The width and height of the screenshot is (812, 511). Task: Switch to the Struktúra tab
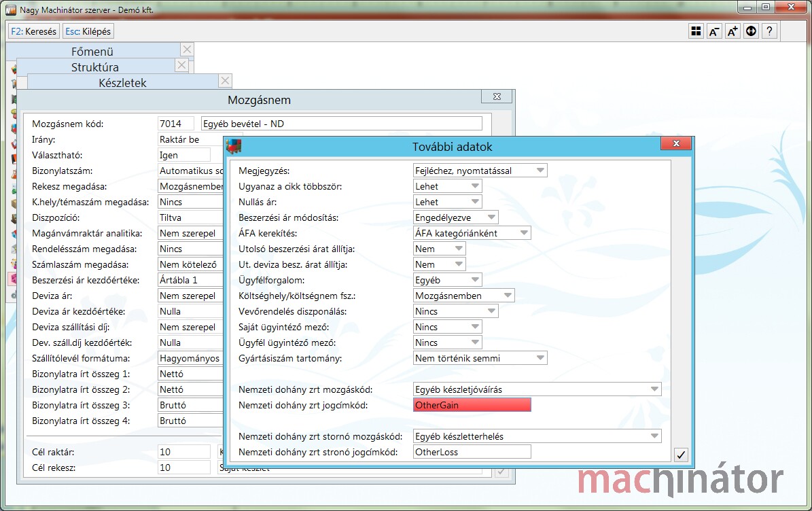click(94, 67)
